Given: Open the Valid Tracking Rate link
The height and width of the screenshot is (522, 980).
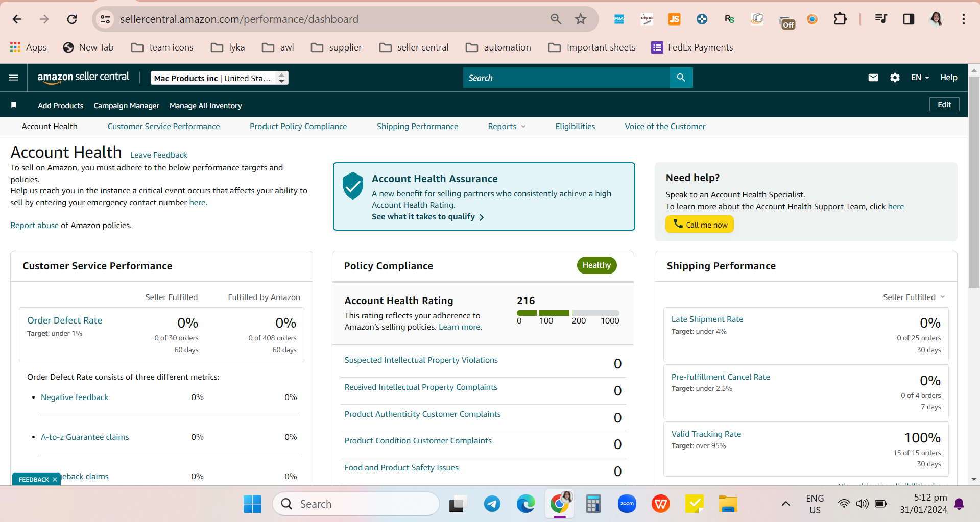Looking at the screenshot, I should tap(706, 434).
